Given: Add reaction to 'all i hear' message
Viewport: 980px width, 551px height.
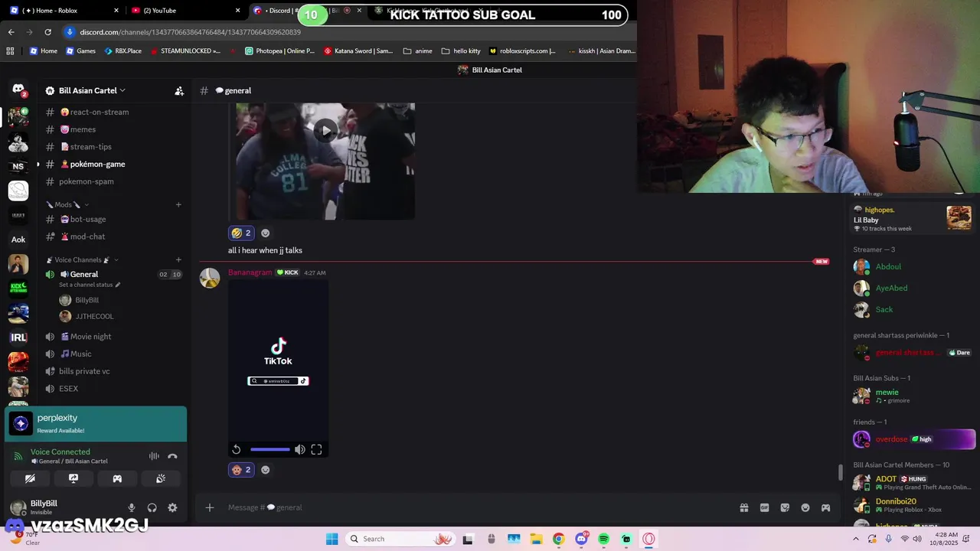Looking at the screenshot, I should [x=266, y=233].
